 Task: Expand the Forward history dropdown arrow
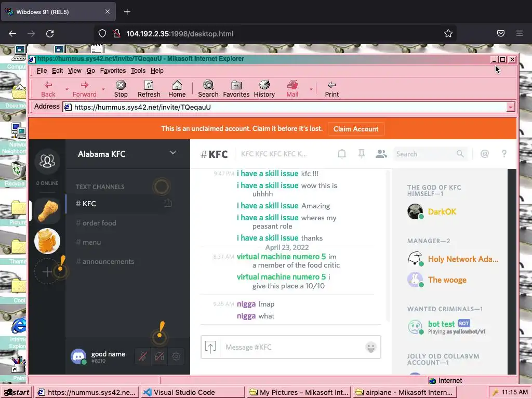[x=103, y=89]
